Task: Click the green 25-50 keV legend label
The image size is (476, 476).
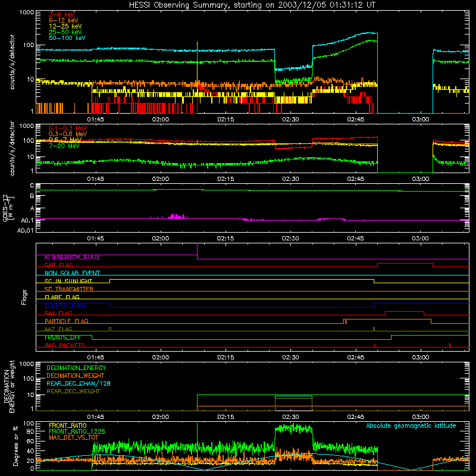Action: pos(65,32)
